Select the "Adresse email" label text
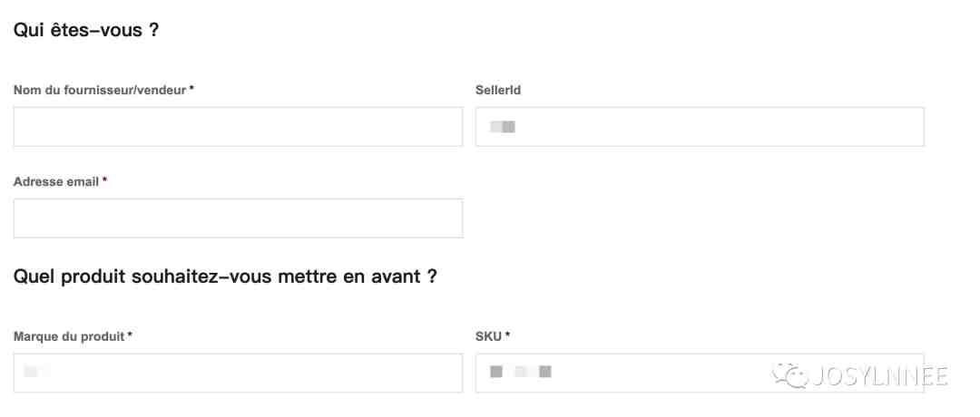Viewport: 980px width, 417px height. click(56, 181)
